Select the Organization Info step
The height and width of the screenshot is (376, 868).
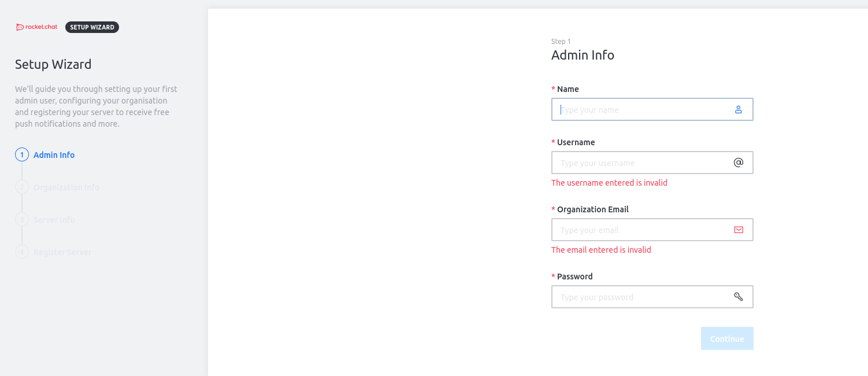(66, 187)
